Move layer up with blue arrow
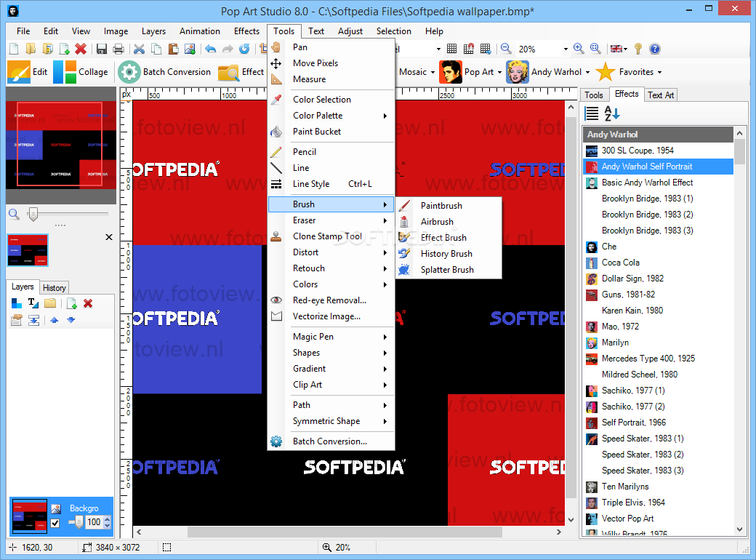 click(54, 320)
